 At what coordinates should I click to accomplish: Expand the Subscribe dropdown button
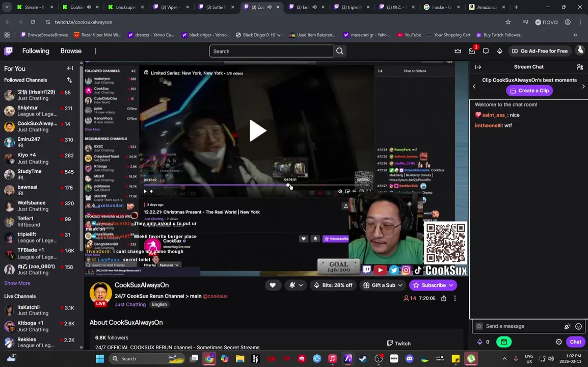(x=451, y=285)
